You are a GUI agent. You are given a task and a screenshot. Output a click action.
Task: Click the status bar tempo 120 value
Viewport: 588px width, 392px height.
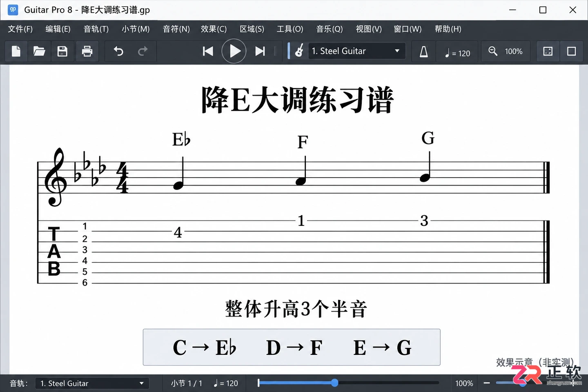pyautogui.click(x=226, y=383)
